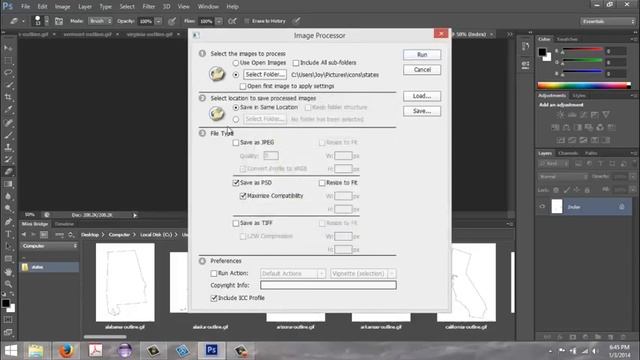This screenshot has width=640, height=360.
Task: Open the eraser Mode dropdown
Action: click(x=100, y=21)
